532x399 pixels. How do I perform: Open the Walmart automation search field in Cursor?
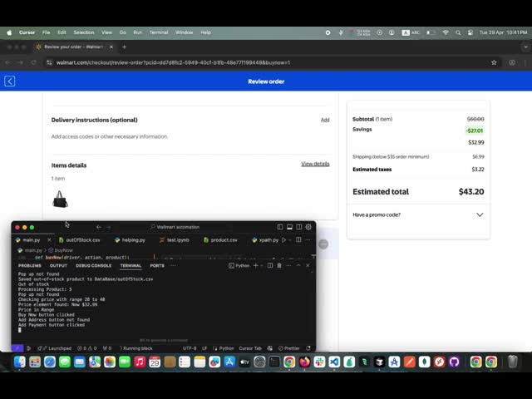(175, 227)
